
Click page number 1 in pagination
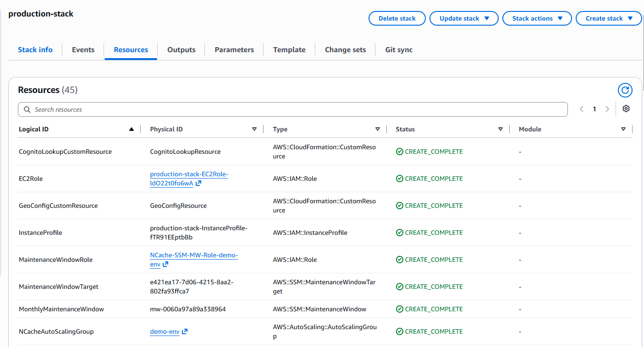pyautogui.click(x=594, y=109)
